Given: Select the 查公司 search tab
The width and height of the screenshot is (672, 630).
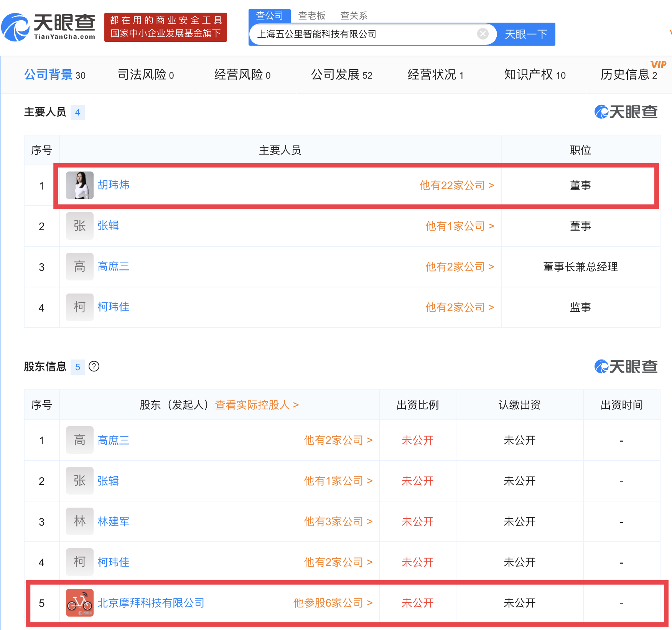Looking at the screenshot, I should pos(270,16).
